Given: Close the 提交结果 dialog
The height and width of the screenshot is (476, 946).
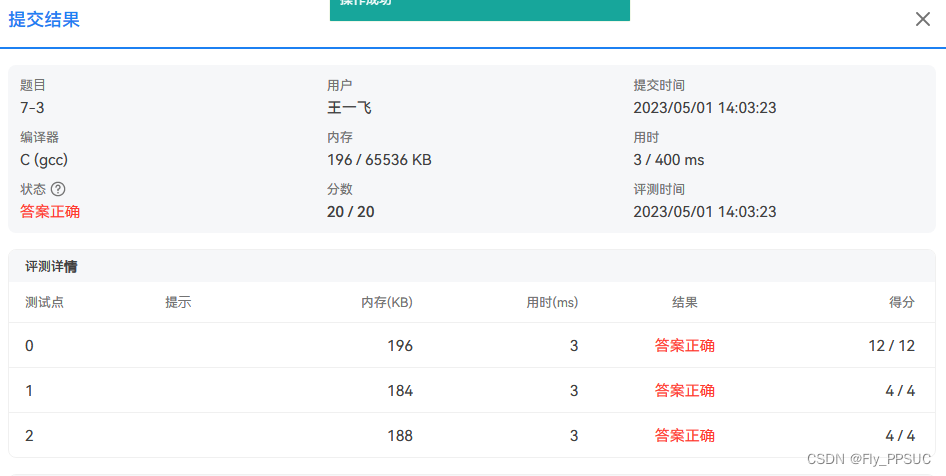Looking at the screenshot, I should [x=922, y=19].
